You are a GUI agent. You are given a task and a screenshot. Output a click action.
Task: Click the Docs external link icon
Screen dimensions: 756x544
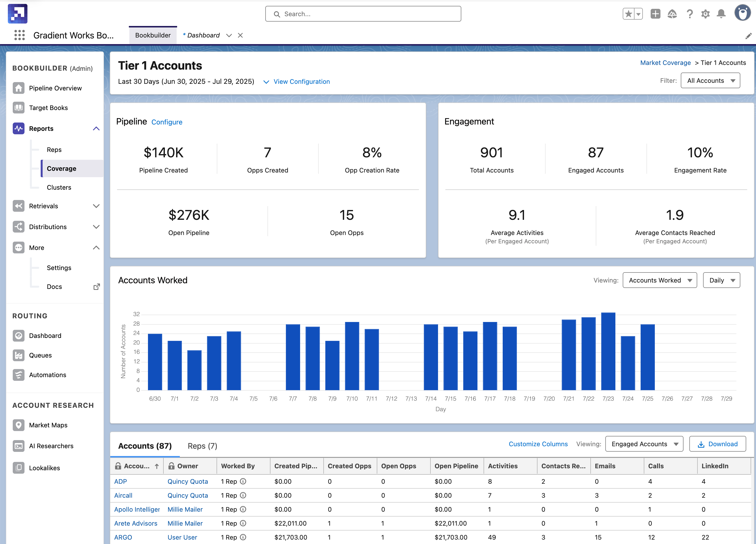click(96, 287)
